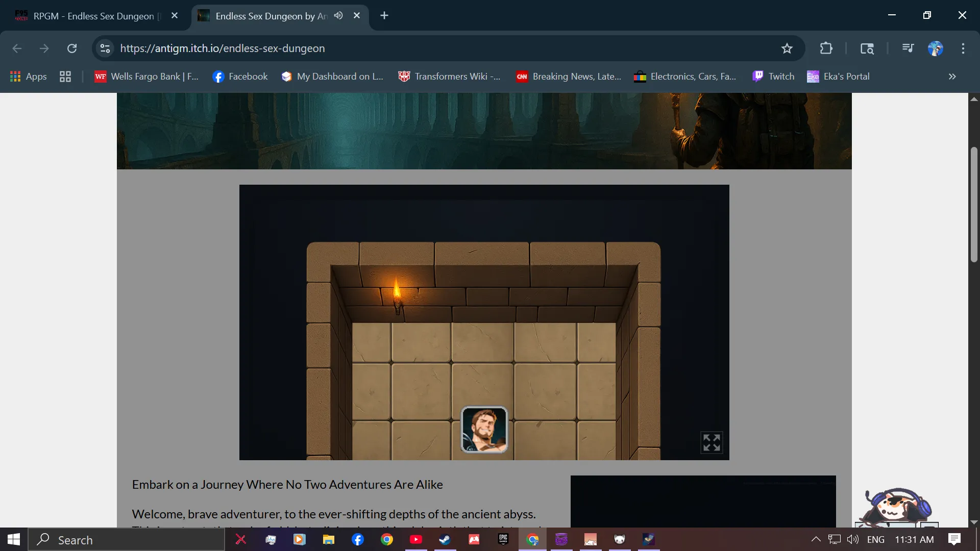Image resolution: width=980 pixels, height=551 pixels.
Task: Click the site information icon in address bar
Action: [105, 48]
